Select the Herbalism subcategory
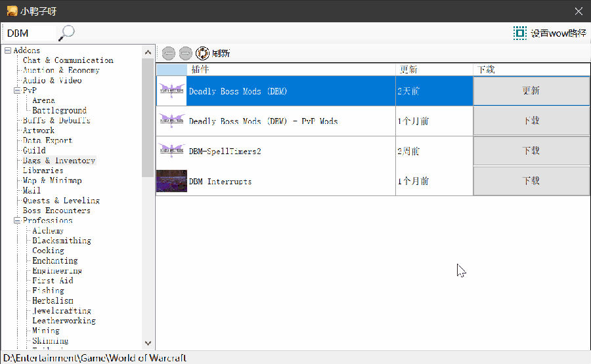Screen dimensions: 591x364 [x=53, y=300]
